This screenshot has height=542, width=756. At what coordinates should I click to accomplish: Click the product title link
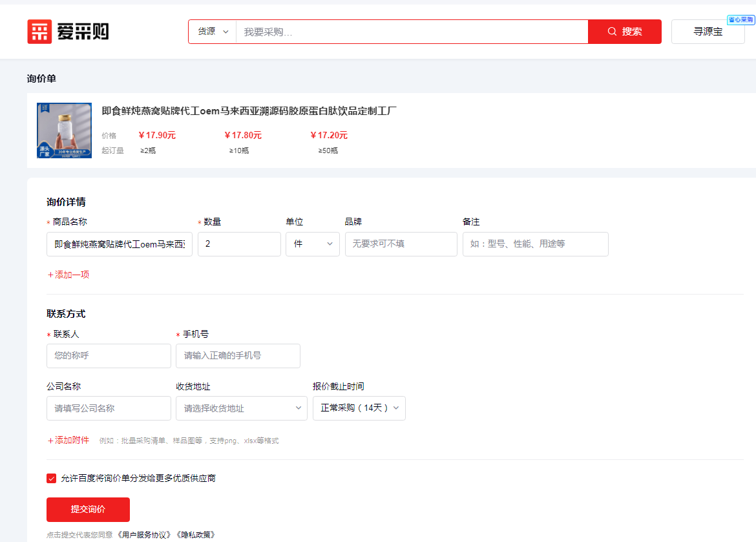[249, 111]
